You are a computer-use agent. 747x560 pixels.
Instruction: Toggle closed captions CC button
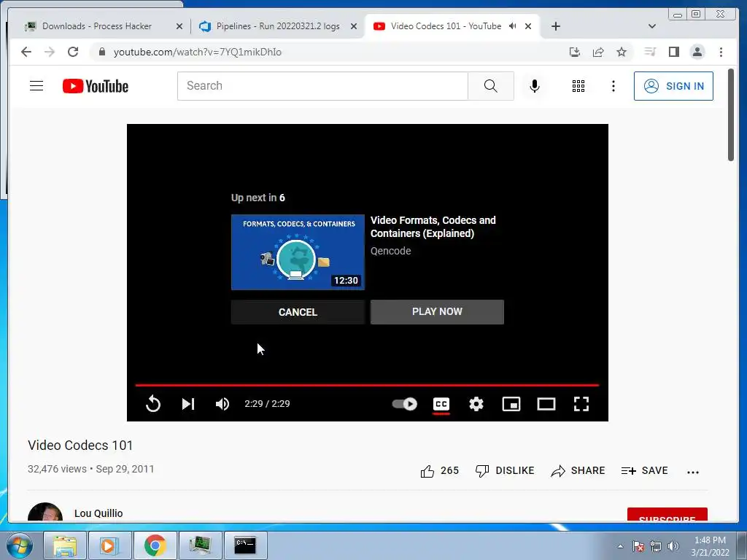coord(441,404)
